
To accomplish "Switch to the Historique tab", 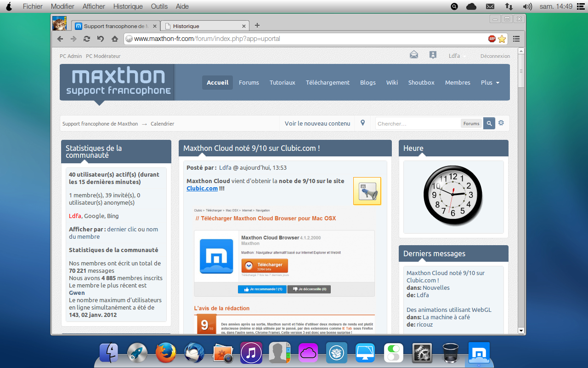I will pyautogui.click(x=205, y=26).
